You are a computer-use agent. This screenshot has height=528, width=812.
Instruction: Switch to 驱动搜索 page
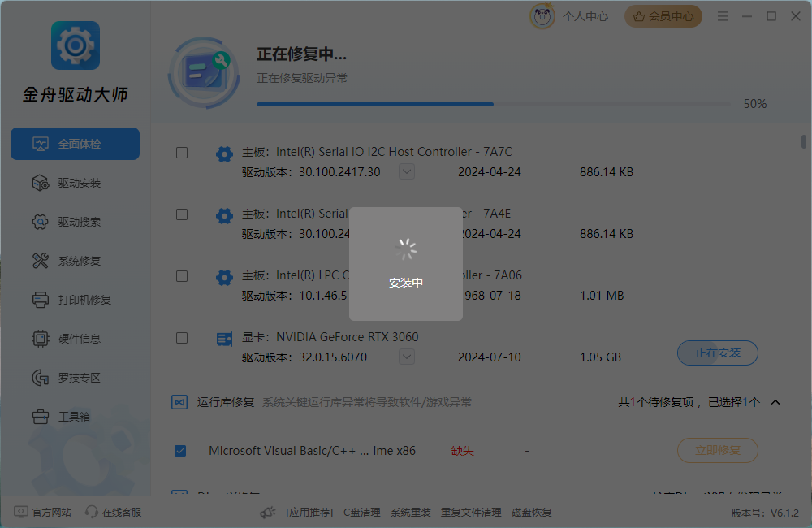point(75,222)
